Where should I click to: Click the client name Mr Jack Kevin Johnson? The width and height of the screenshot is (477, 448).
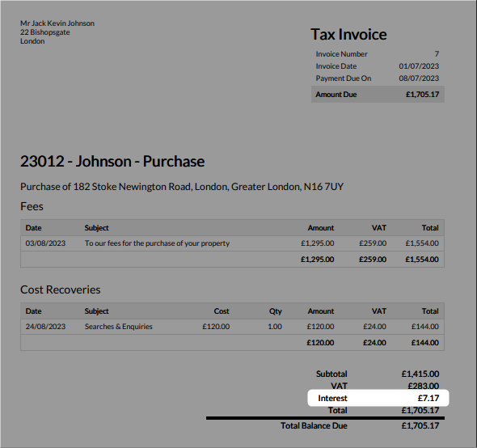pos(57,23)
